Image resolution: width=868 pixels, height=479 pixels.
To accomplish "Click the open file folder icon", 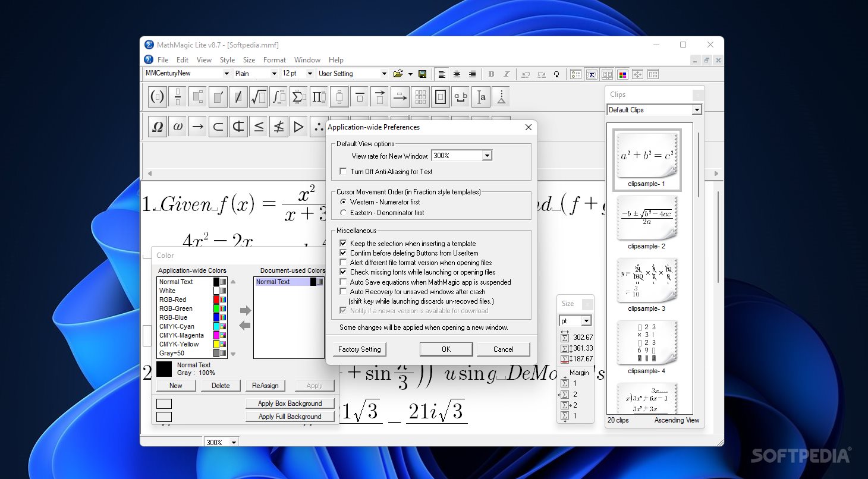I will point(398,74).
